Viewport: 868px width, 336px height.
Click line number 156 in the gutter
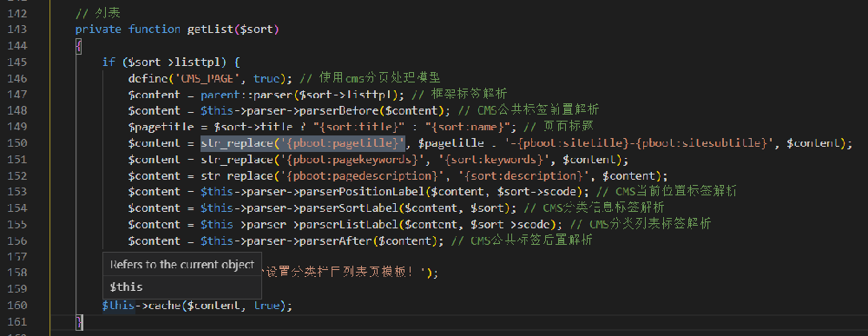(x=16, y=241)
